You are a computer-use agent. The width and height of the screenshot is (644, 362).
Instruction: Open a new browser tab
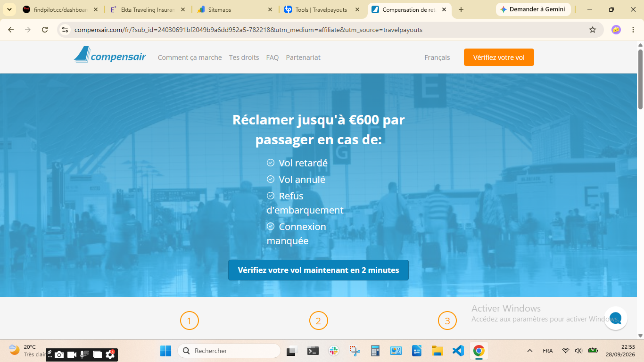tap(461, 9)
